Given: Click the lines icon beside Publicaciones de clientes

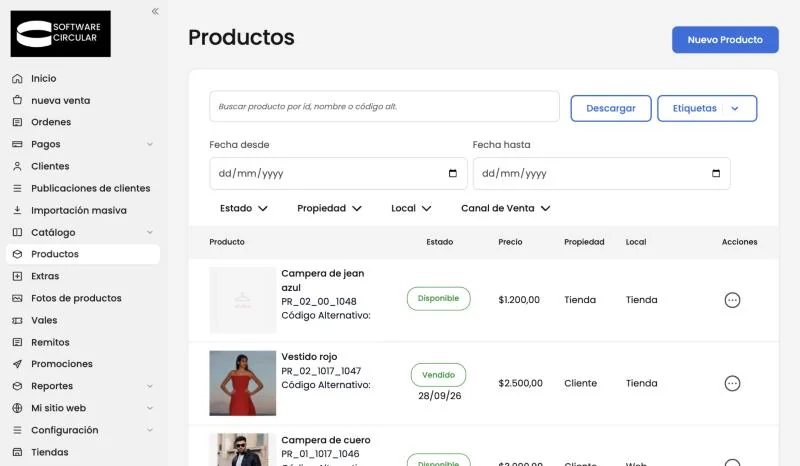Looking at the screenshot, I should [x=17, y=188].
